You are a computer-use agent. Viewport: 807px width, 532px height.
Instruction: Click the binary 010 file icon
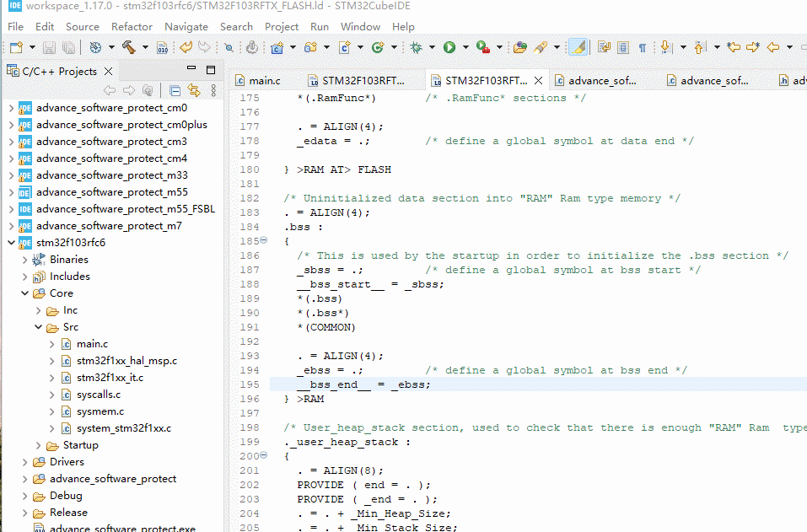click(x=162, y=48)
